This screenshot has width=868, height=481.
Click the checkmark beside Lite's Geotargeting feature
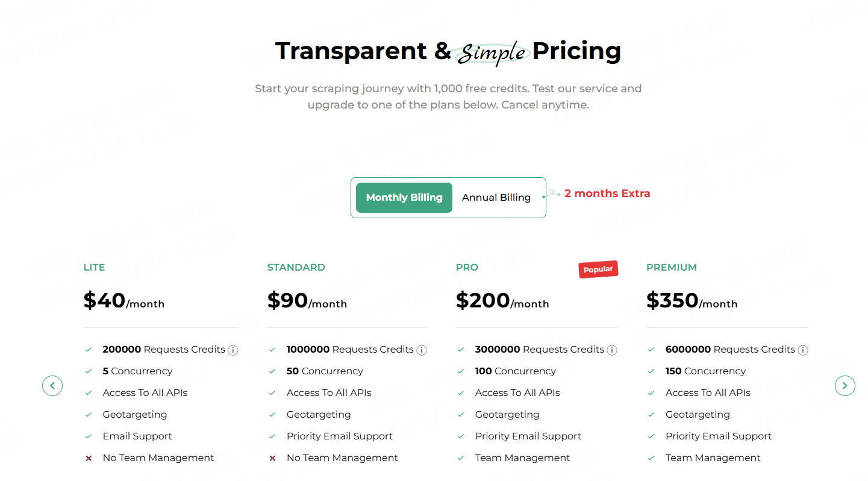[x=89, y=414]
